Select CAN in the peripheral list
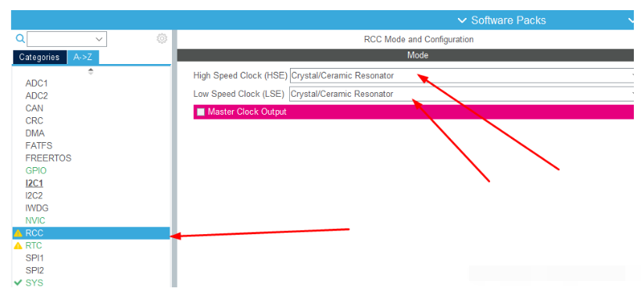Viewport: 644px width, 292px height. pyautogui.click(x=34, y=109)
